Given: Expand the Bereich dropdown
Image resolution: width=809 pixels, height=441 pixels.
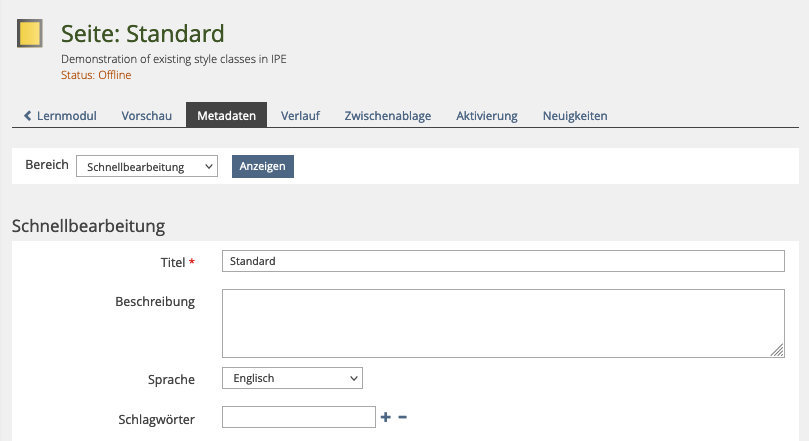Looking at the screenshot, I should [x=147, y=167].
